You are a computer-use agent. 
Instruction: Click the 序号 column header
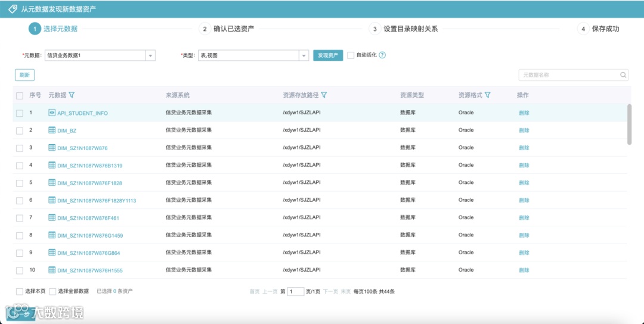click(35, 95)
